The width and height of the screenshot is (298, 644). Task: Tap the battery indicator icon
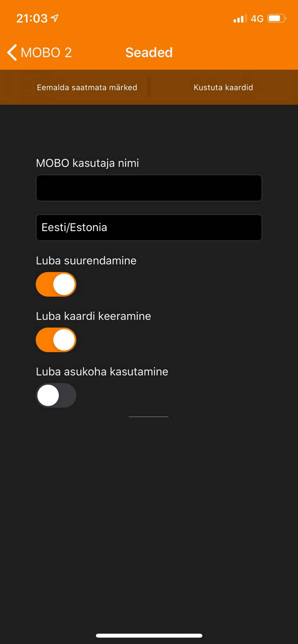pyautogui.click(x=277, y=18)
